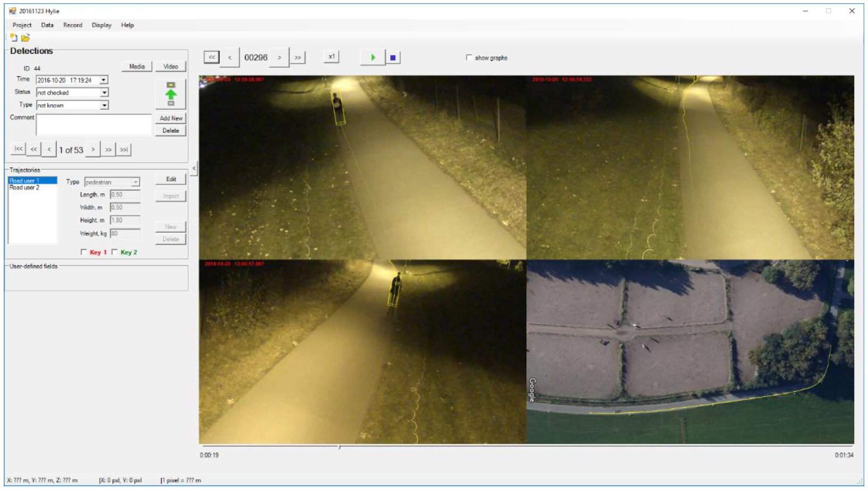
Task: Jump to first detection record
Action: click(x=19, y=149)
